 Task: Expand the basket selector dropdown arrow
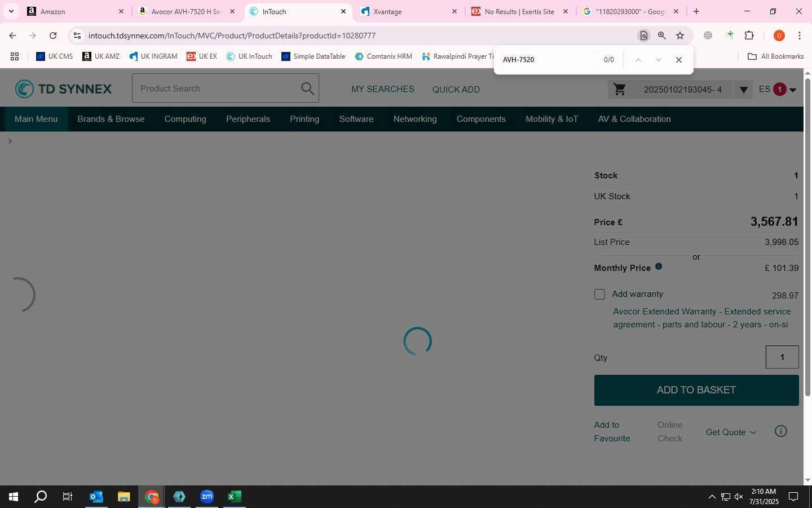pos(744,90)
